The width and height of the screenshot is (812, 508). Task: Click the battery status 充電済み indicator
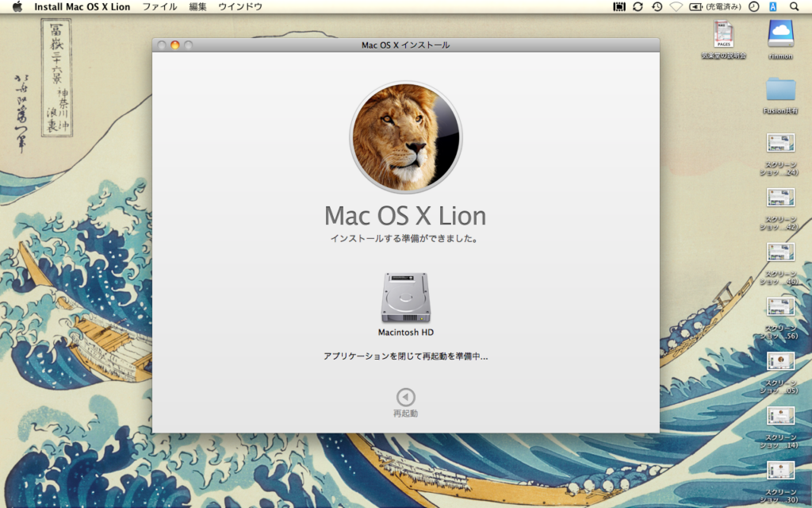pos(714,6)
